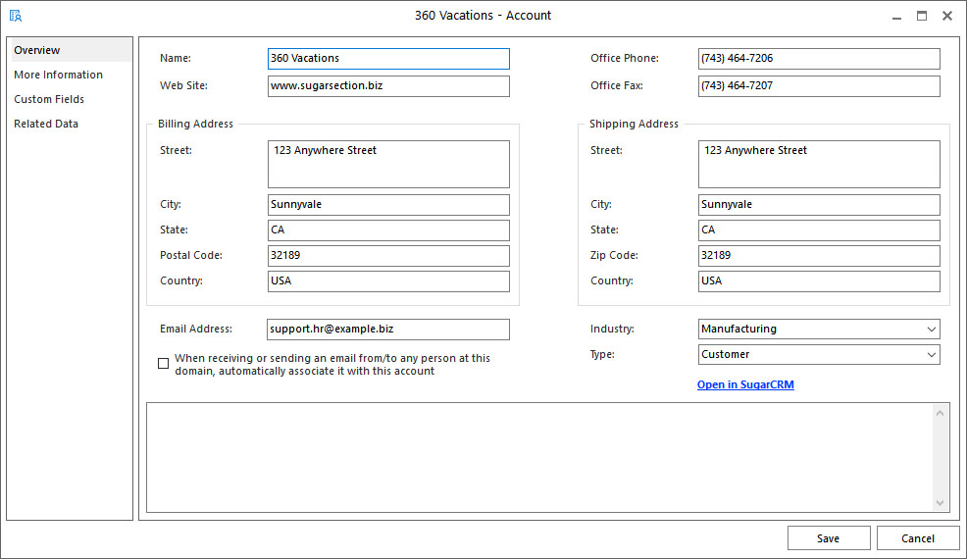Switch to the Overview tab
This screenshot has width=967, height=560.
(37, 50)
